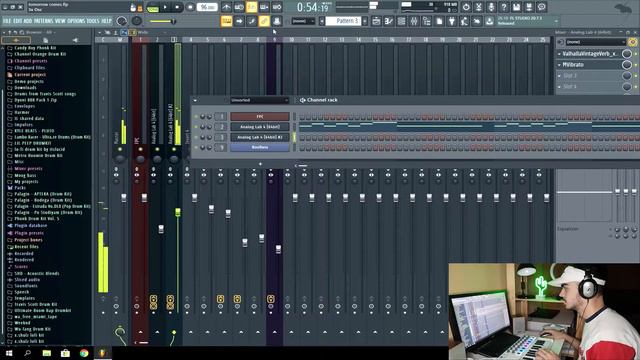Click the Microsoft Store taskbar icon
The width and height of the screenshot is (640, 360).
coord(65,353)
